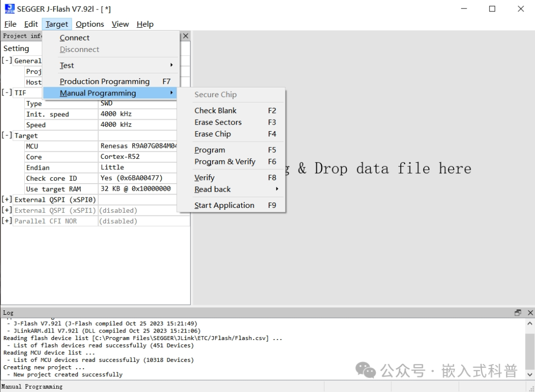Click the Drop data file here area
This screenshot has width=535, height=392.
coord(364,168)
